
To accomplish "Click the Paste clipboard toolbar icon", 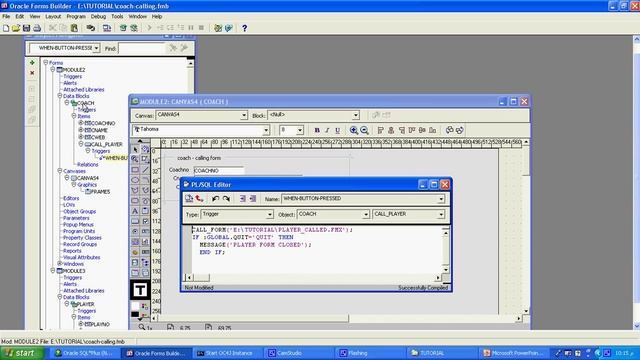I will pyautogui.click(x=74, y=28).
